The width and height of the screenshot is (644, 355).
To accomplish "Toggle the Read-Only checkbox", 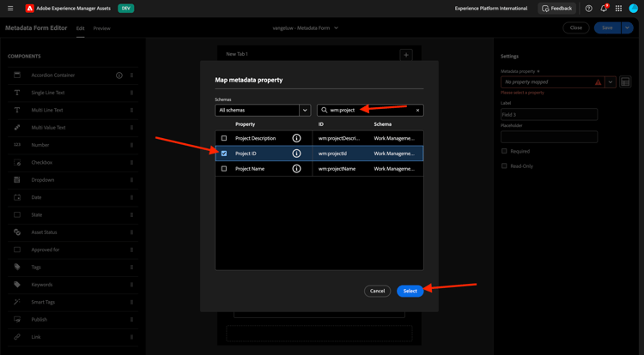I will (504, 165).
